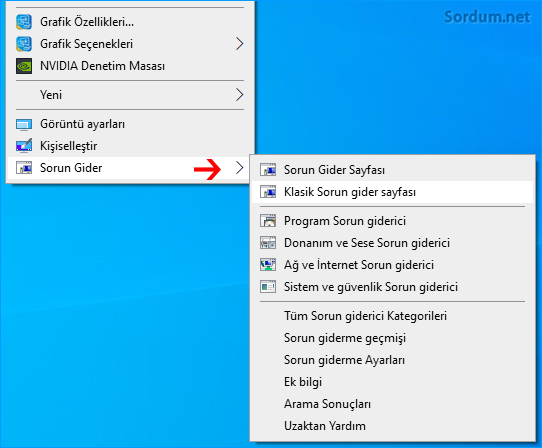Image resolution: width=542 pixels, height=448 pixels.
Task: Launch Ağ ve İnternet Sorun giderici
Action: pos(392,265)
